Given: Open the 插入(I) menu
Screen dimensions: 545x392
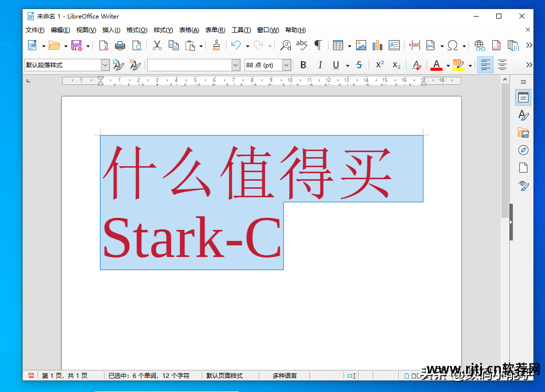Looking at the screenshot, I should (111, 30).
